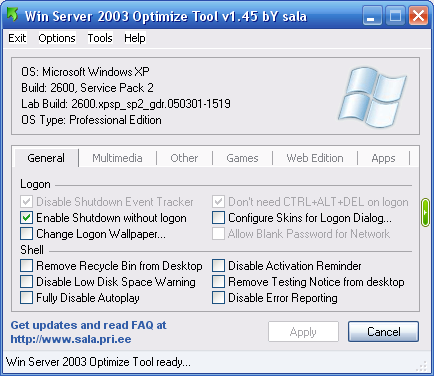Open the Options menu
Image resolution: width=434 pixels, height=376 pixels.
point(57,38)
